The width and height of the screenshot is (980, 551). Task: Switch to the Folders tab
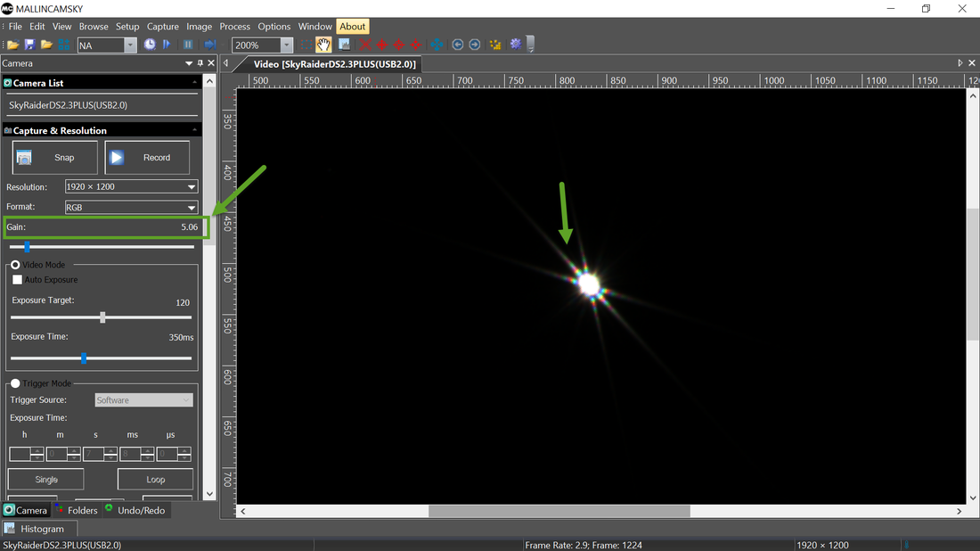[77, 510]
